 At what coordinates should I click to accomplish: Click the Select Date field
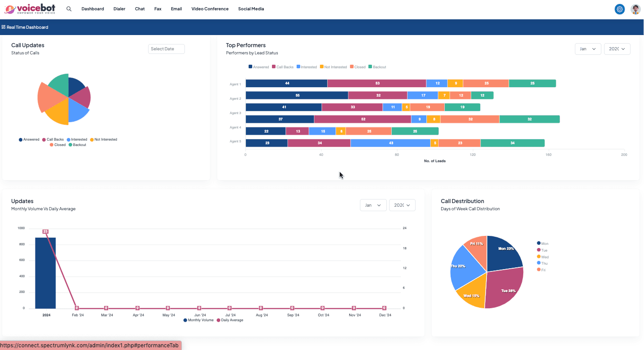tap(166, 49)
